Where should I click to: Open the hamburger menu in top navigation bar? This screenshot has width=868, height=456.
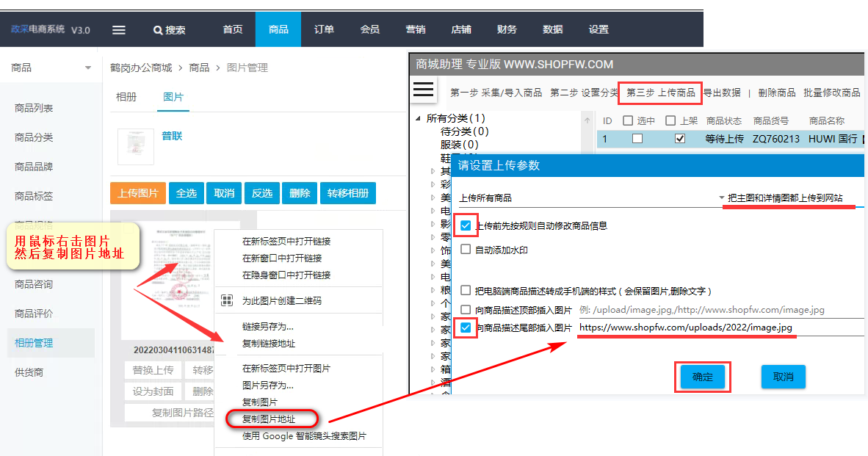tap(119, 30)
